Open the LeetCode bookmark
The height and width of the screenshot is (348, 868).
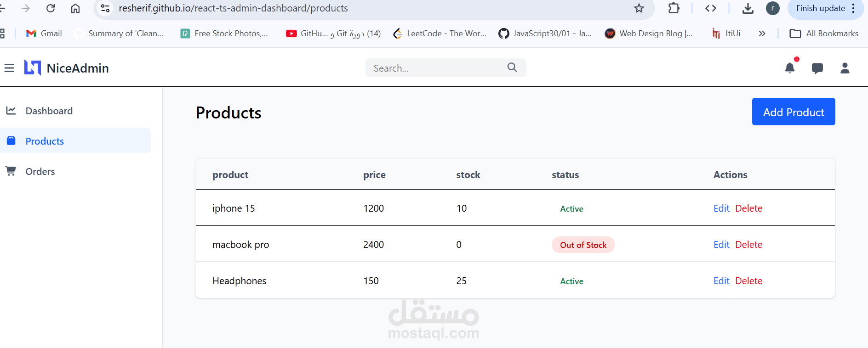coord(440,34)
